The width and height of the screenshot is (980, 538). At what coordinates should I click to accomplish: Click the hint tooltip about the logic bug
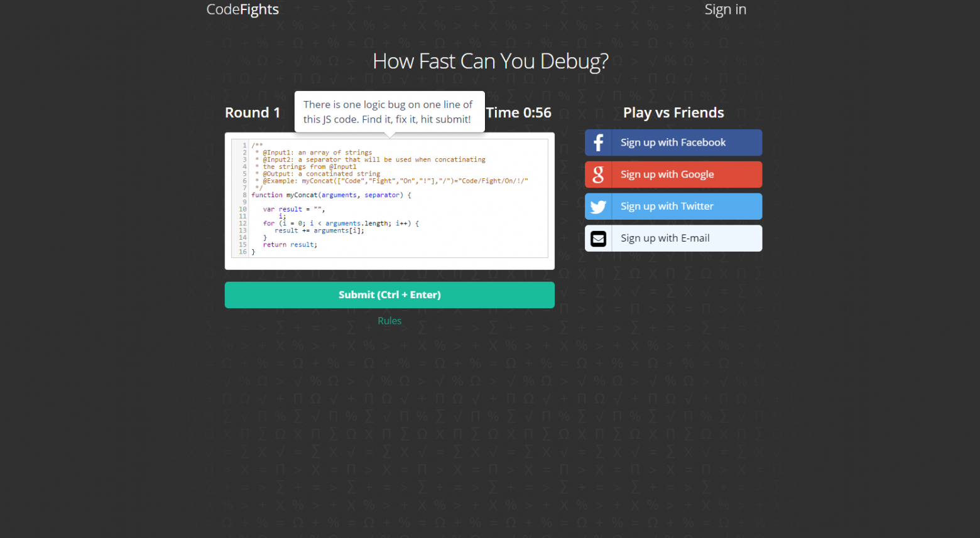(389, 112)
